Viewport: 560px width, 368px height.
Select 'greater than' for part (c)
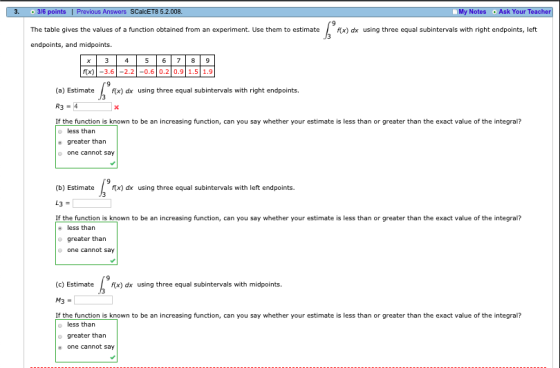60,336
